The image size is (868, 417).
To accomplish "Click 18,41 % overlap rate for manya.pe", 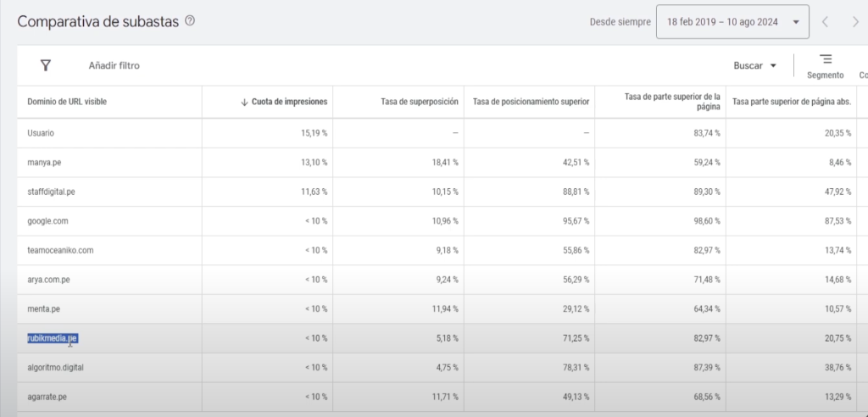I will (x=446, y=162).
